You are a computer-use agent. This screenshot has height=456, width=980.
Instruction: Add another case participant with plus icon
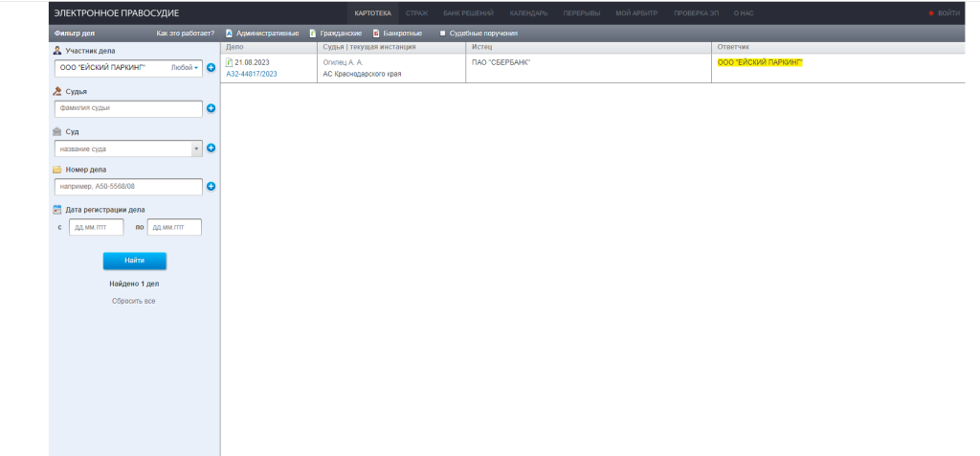(211, 68)
